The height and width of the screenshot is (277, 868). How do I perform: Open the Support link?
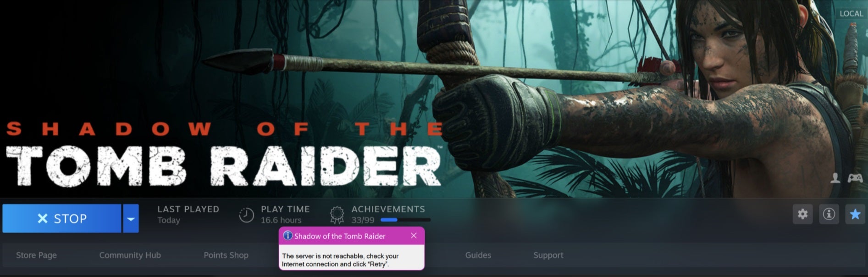pos(548,255)
